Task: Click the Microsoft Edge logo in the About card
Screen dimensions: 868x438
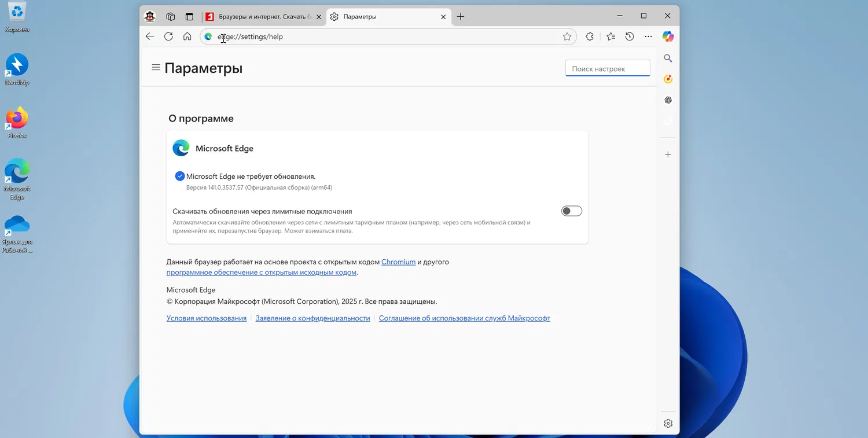Action: [181, 148]
